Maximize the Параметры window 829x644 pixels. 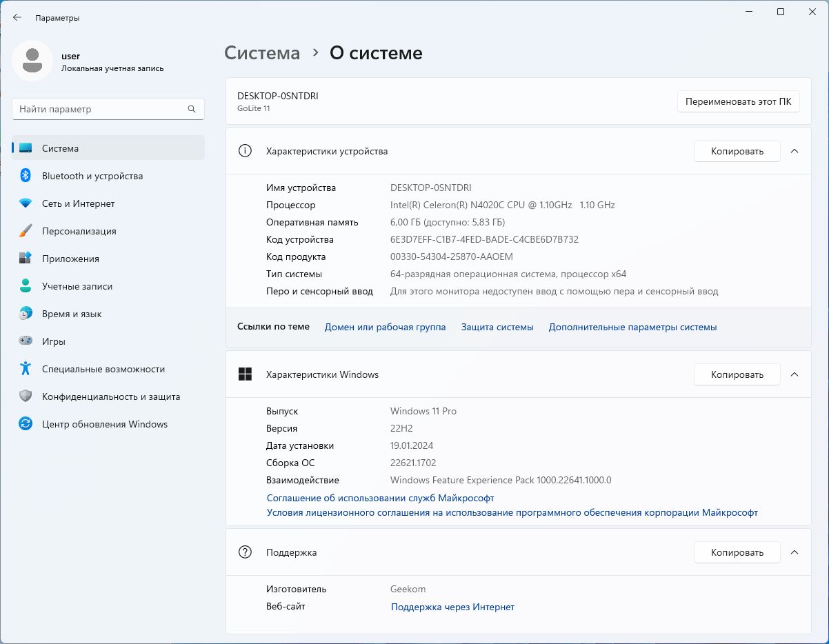781,12
